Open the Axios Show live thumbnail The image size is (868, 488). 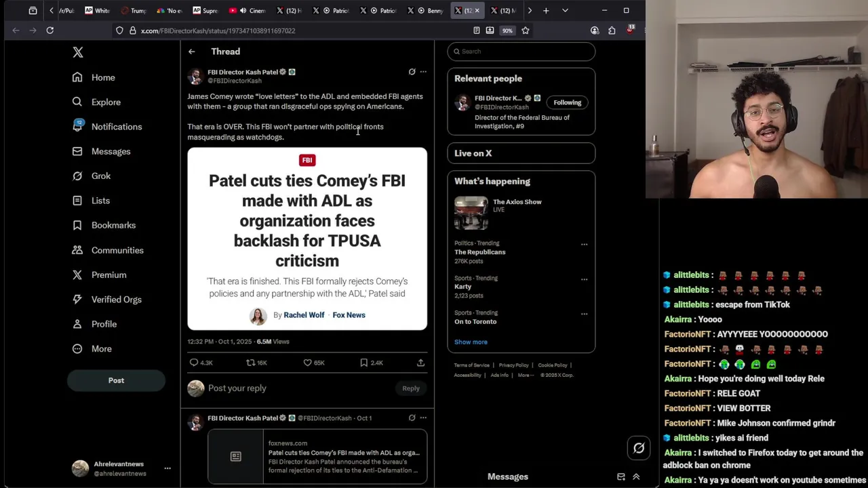tap(471, 213)
